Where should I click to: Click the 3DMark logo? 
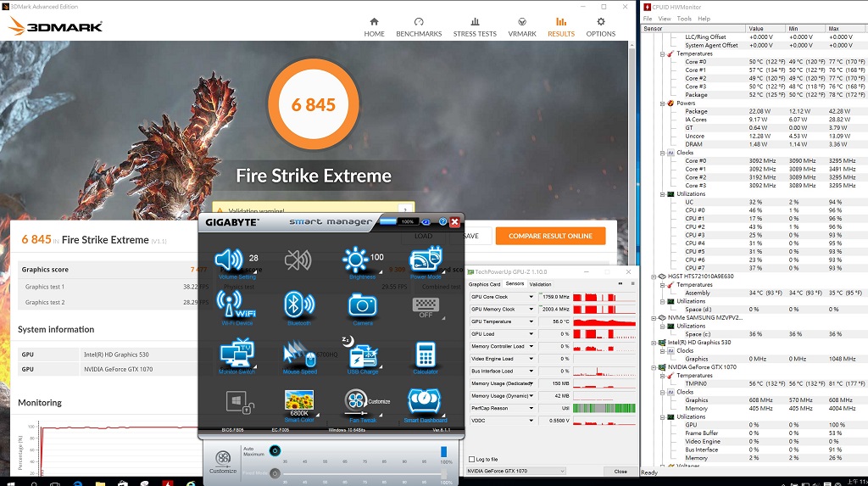tap(55, 26)
